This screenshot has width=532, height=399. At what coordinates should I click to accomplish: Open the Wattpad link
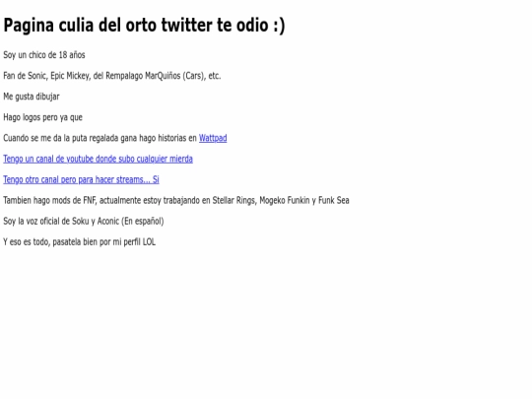pyautogui.click(x=213, y=138)
